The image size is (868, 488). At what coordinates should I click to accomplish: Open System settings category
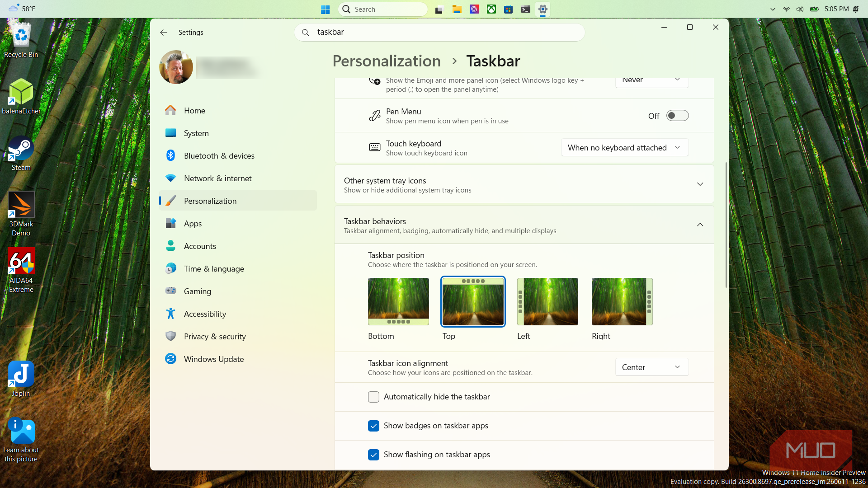tap(238, 133)
